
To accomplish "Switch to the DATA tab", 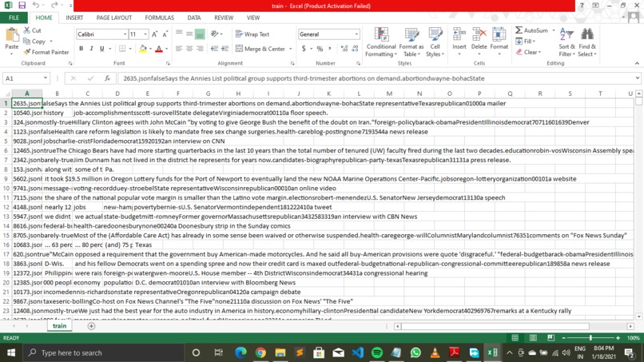I will (x=194, y=18).
